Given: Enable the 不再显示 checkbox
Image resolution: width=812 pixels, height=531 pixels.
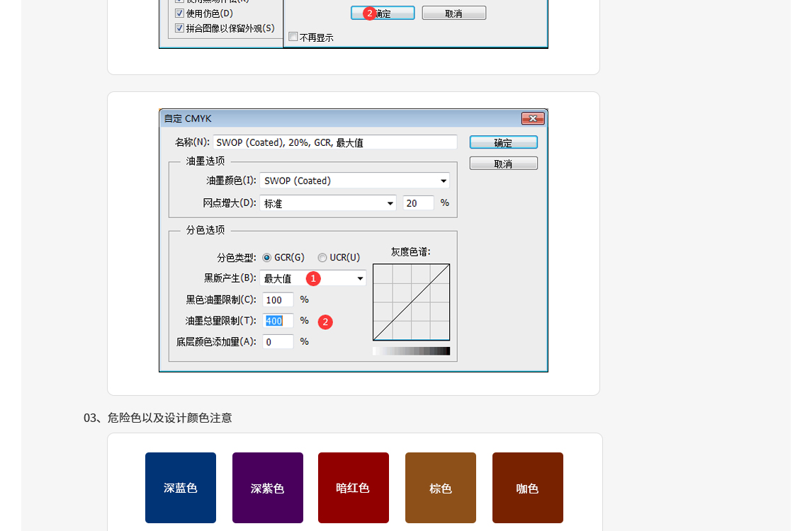Looking at the screenshot, I should [293, 37].
